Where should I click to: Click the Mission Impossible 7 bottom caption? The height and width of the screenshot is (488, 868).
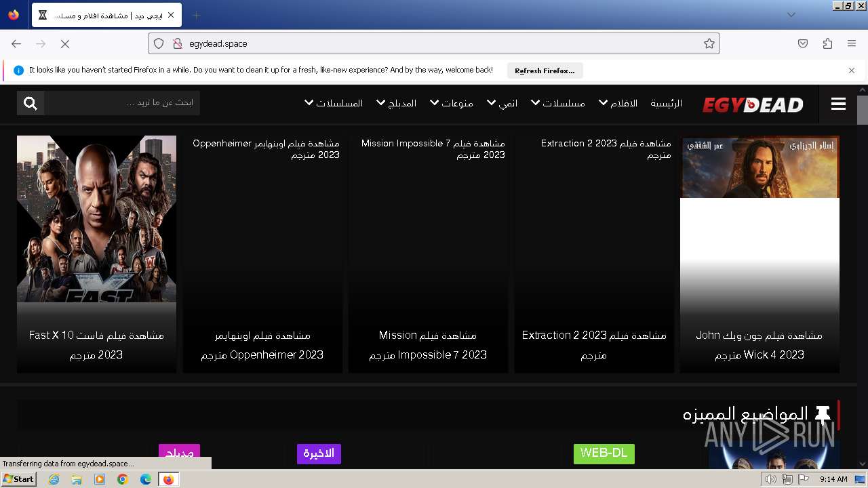[428, 345]
